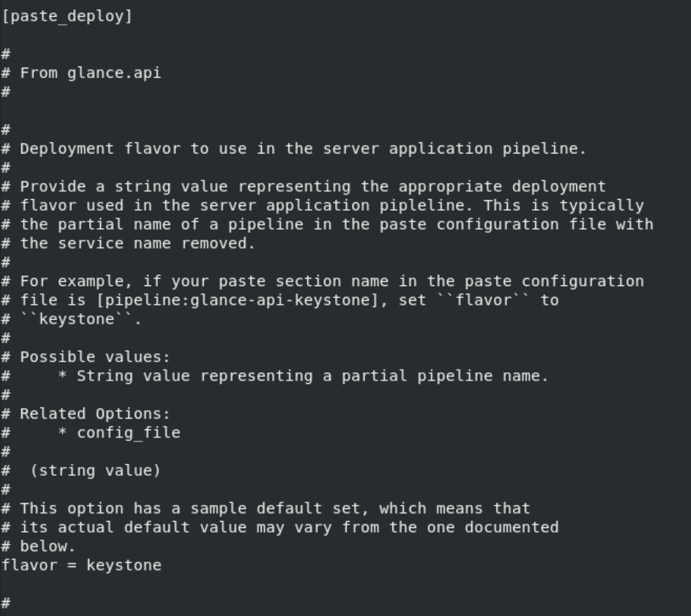The image size is (691, 616).
Task: Click the 'config_file' related option
Action: pos(128,432)
